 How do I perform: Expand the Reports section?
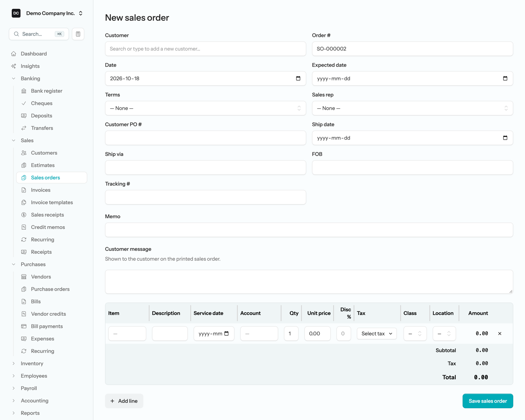[x=13, y=413]
